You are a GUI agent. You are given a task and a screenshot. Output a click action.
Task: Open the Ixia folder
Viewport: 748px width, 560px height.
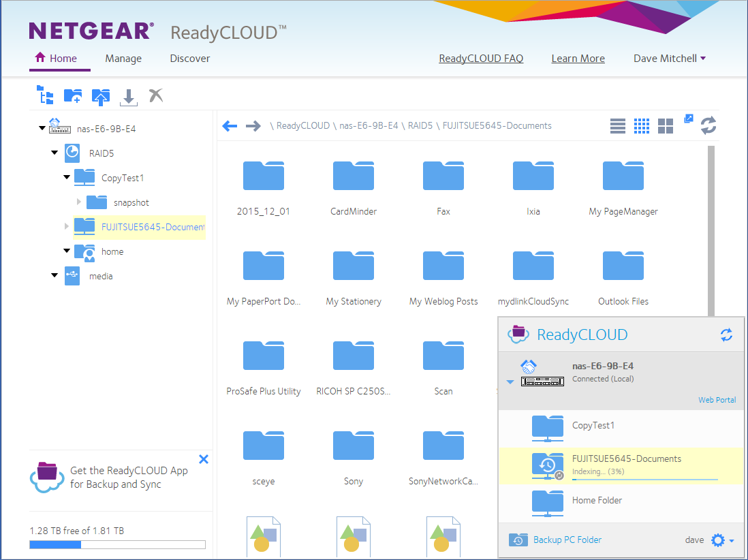[533, 189]
